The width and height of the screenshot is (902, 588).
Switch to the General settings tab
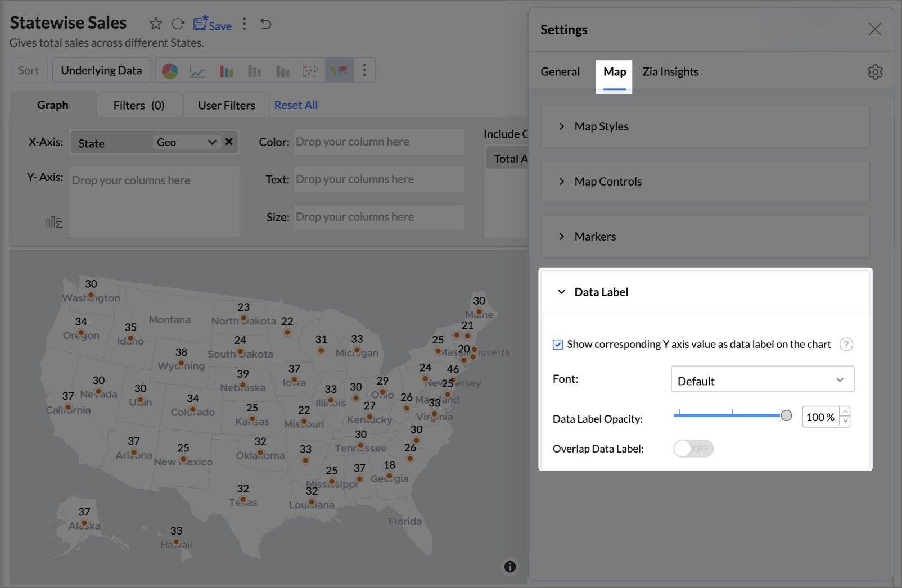(560, 72)
